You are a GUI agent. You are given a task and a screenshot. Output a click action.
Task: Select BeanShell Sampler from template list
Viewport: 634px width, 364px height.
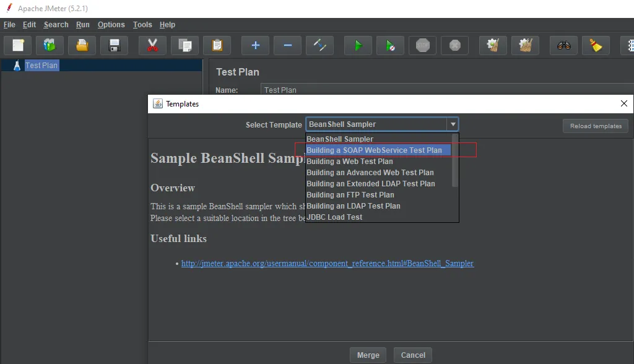[378, 139]
